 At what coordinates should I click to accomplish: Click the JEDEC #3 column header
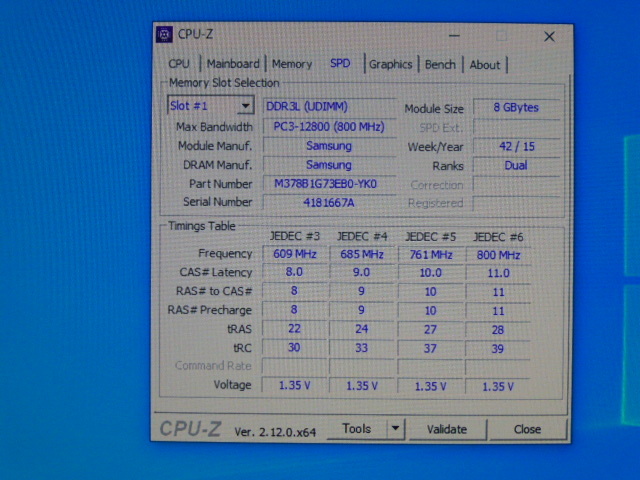pos(294,236)
